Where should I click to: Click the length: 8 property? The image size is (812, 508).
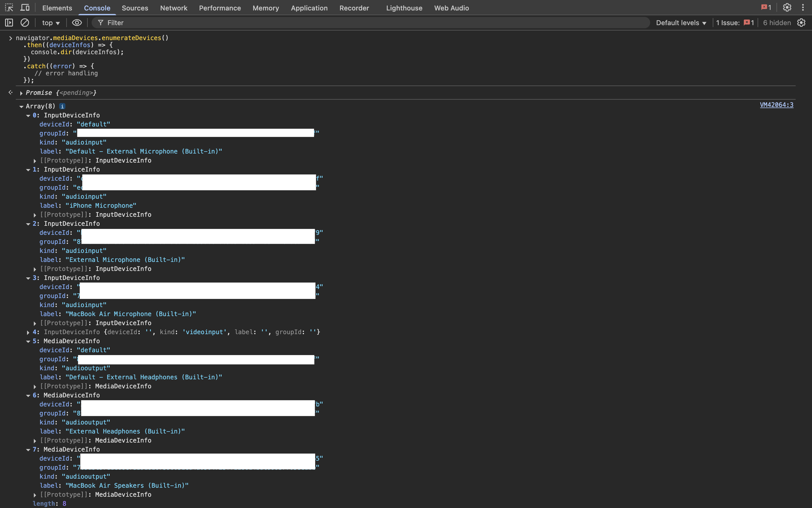point(49,504)
